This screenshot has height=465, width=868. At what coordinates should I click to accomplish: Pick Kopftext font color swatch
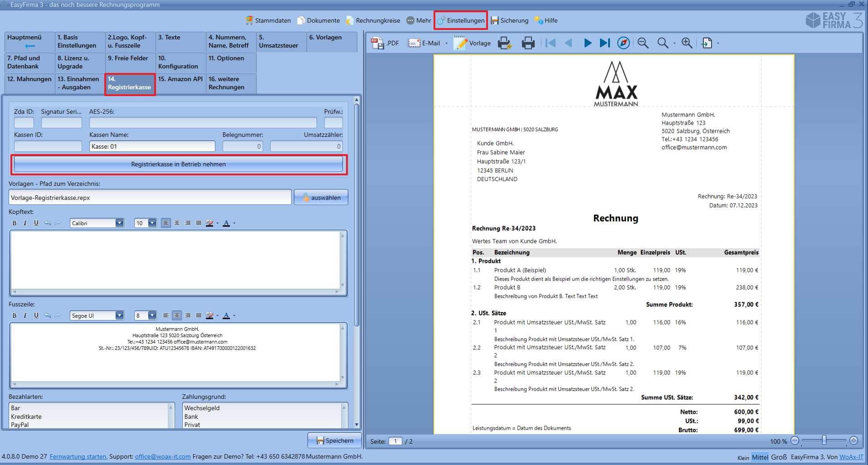226,223
